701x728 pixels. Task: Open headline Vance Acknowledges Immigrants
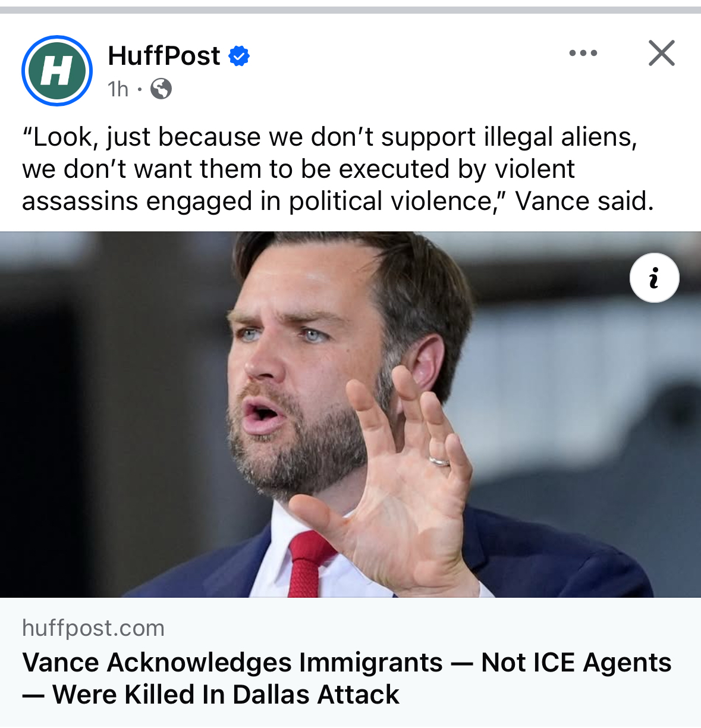(347, 678)
